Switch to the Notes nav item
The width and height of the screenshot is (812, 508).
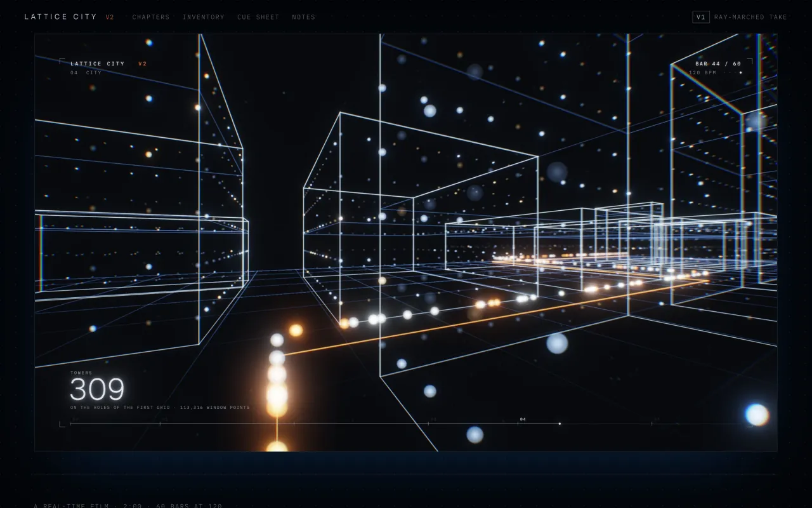[304, 17]
